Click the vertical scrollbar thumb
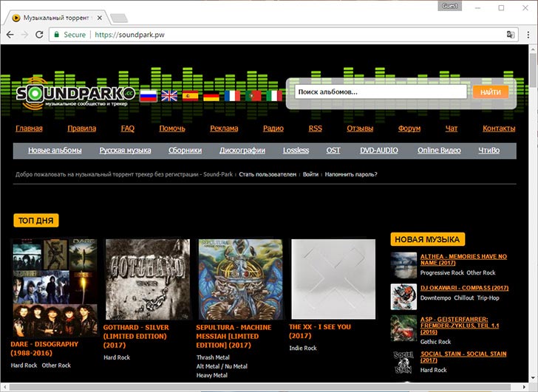Viewport: 538px width, 392px height. click(533, 70)
